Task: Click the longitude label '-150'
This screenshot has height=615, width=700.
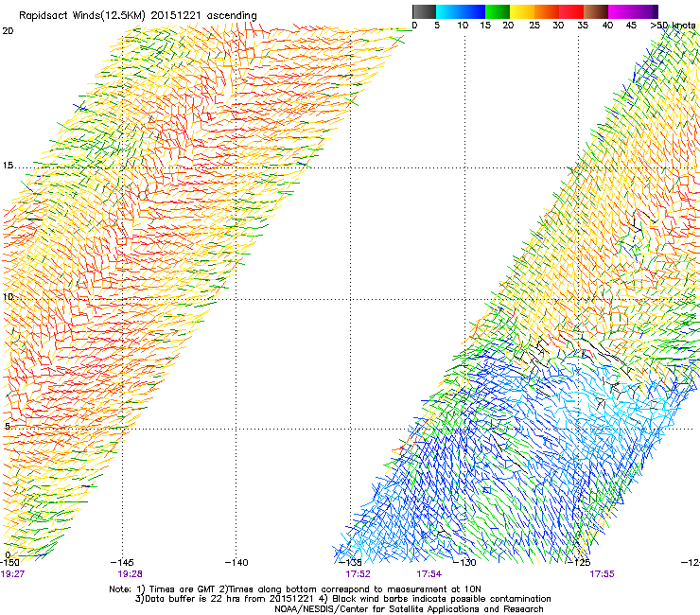Action: (x=9, y=562)
